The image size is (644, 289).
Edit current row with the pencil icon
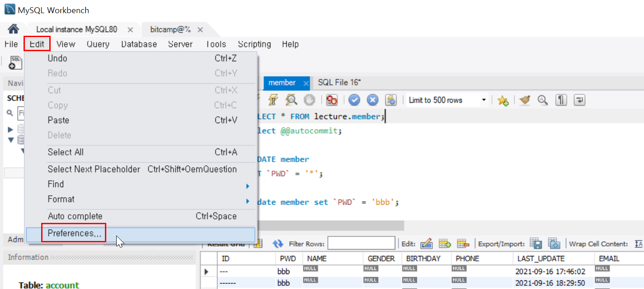point(426,244)
